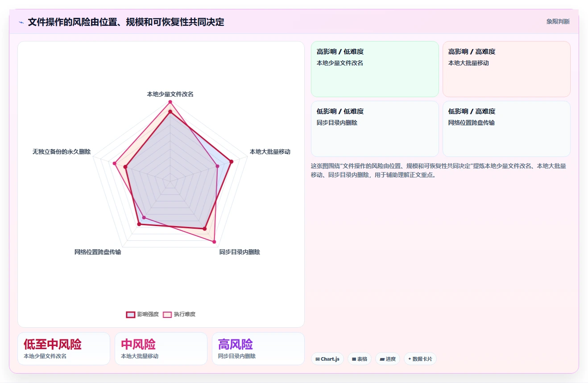Click 影响强度 data point on 网络位置跨盘传输 axis
Screen dimensions: 588x383
coord(139,224)
